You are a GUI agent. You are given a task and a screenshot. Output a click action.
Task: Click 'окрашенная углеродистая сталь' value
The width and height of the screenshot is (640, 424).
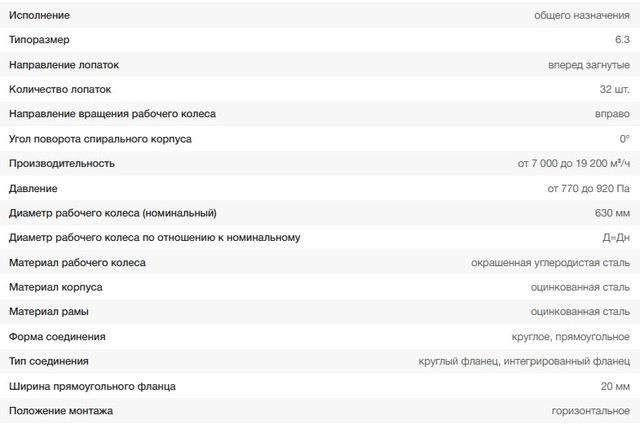tap(550, 262)
